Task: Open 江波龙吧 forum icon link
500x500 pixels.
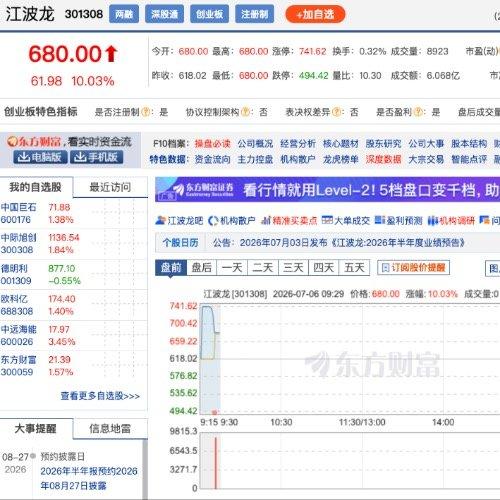Action: coord(179,220)
